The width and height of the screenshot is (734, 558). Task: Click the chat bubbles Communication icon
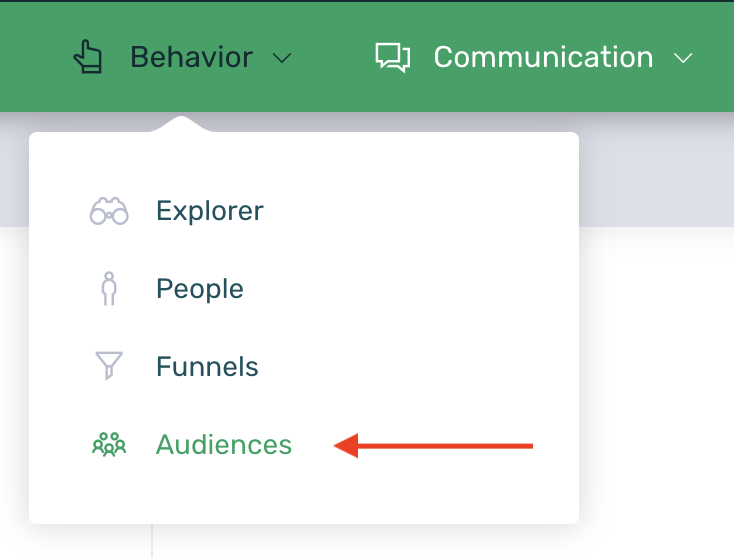tap(392, 57)
